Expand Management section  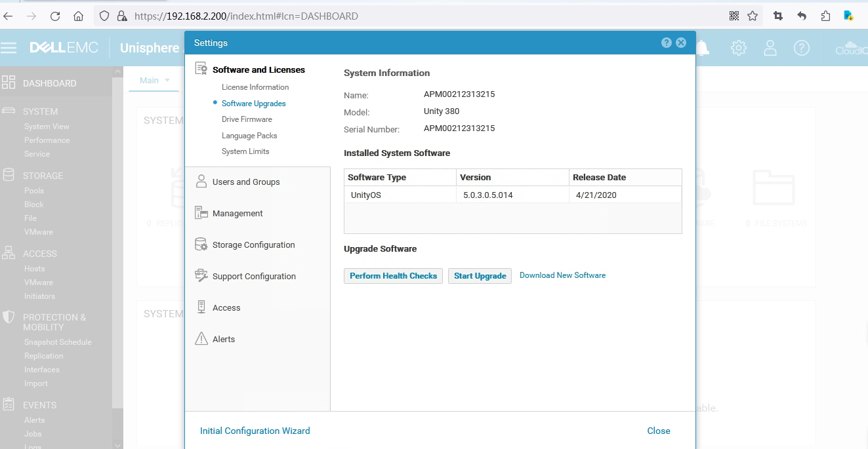pos(238,214)
